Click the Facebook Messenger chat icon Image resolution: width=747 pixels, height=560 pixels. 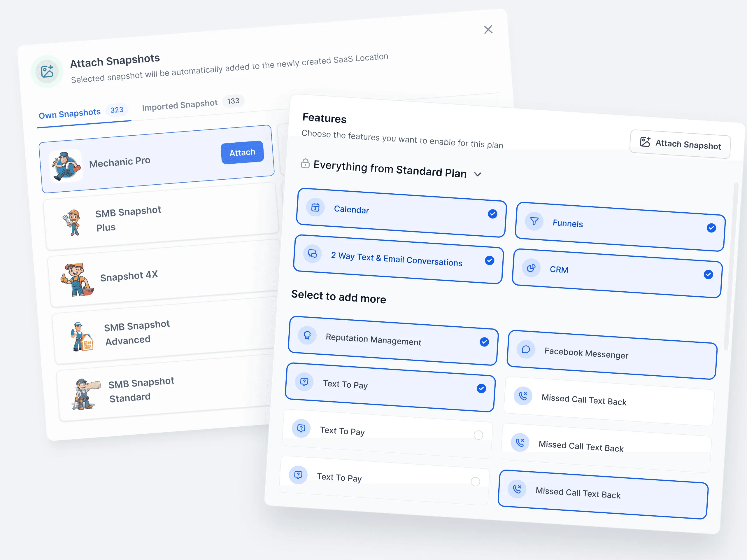coord(526,349)
